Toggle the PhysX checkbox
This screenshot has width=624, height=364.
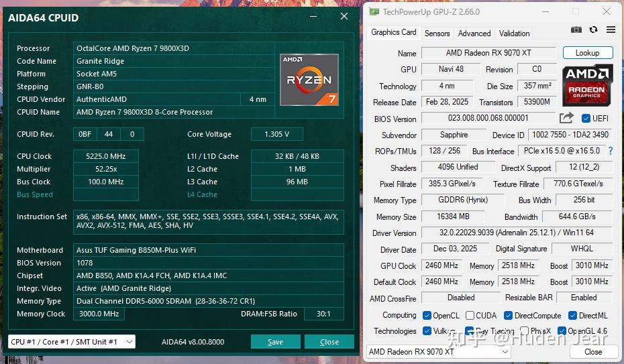(525, 330)
